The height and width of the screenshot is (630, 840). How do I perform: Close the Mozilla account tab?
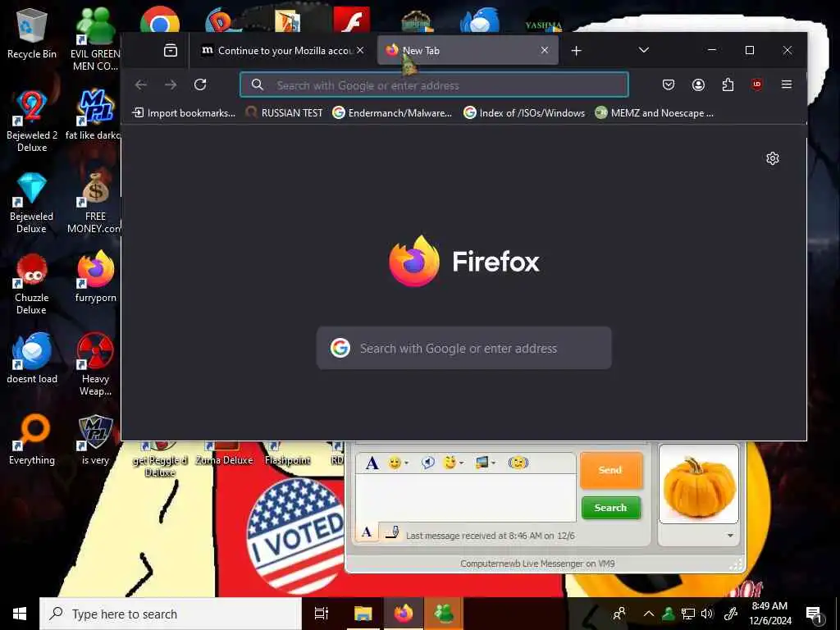coord(361,50)
